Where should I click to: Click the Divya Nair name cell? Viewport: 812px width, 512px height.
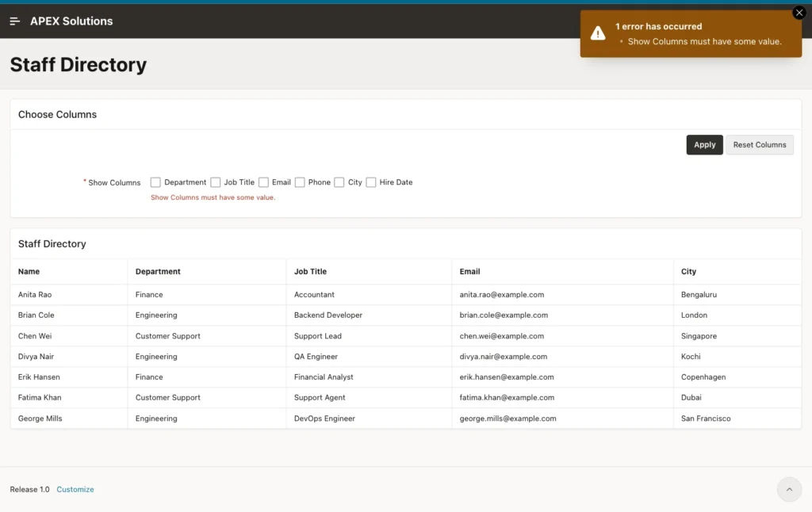point(69,356)
